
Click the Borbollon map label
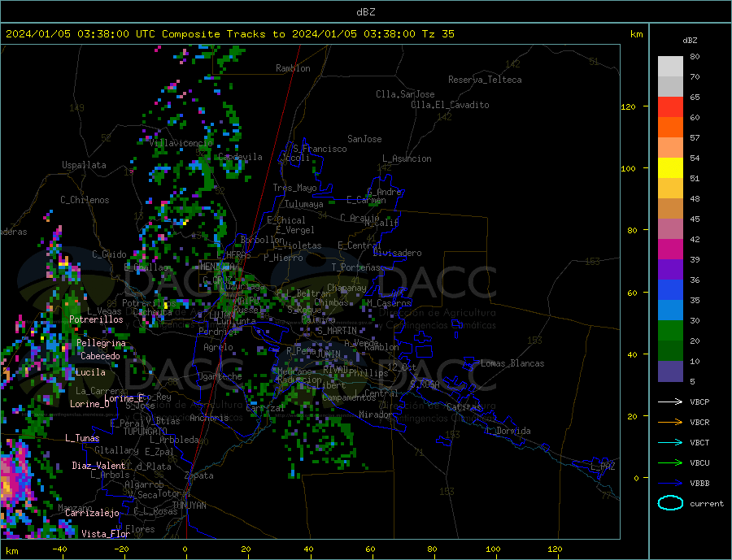[x=263, y=240]
